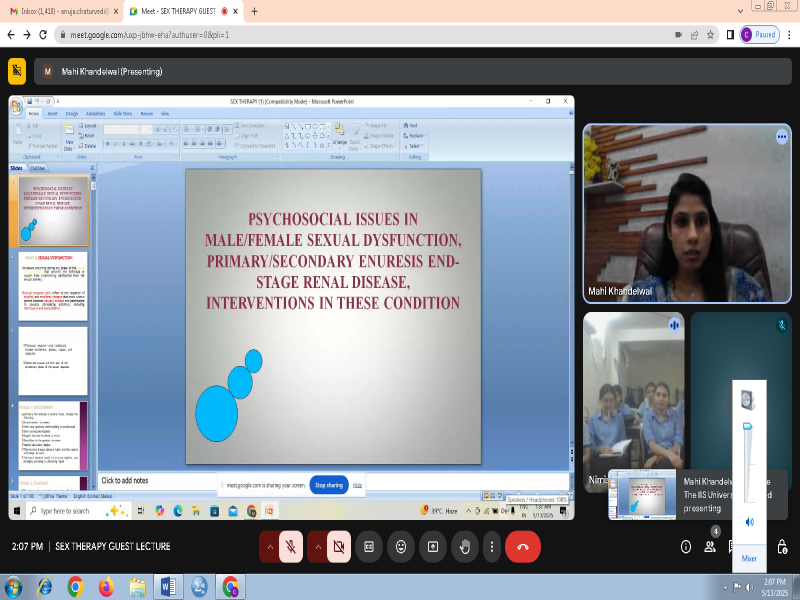Open the emoji reactions button
800x600 pixels.
pyautogui.click(x=401, y=547)
